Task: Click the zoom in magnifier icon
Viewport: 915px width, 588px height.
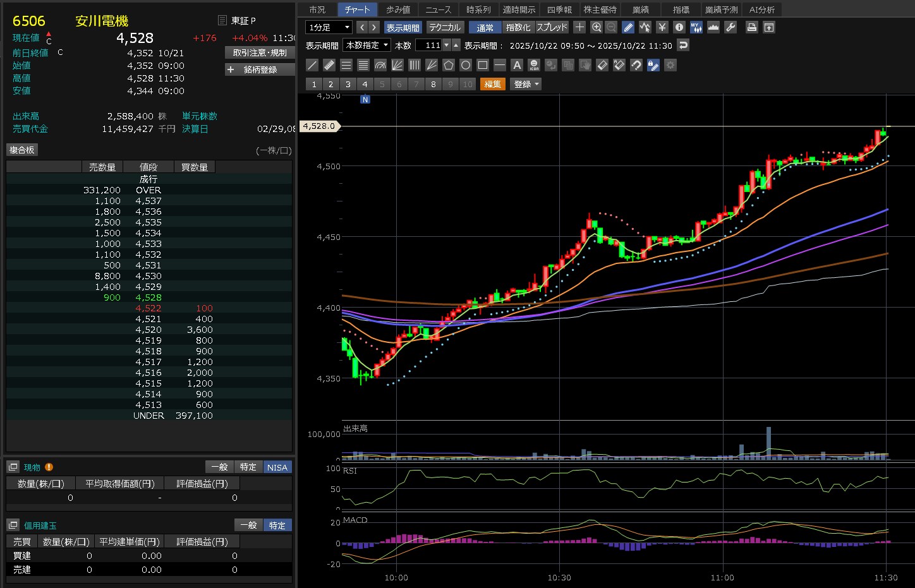Action: pos(597,27)
